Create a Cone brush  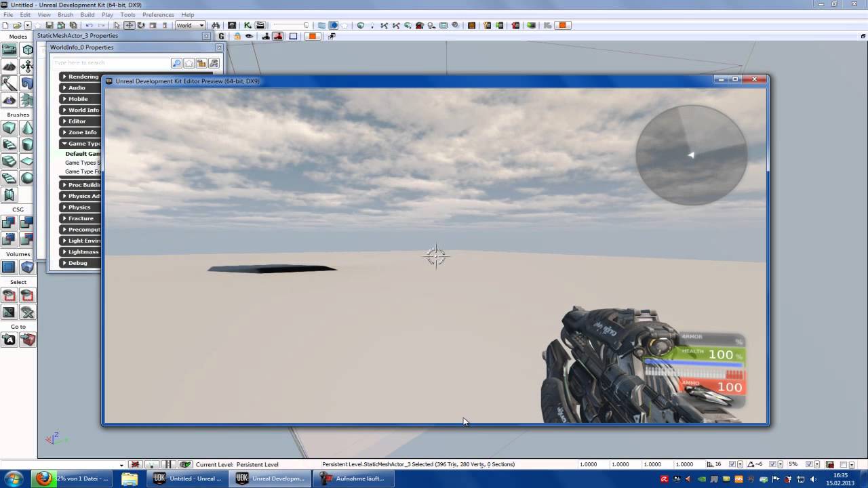click(x=27, y=128)
